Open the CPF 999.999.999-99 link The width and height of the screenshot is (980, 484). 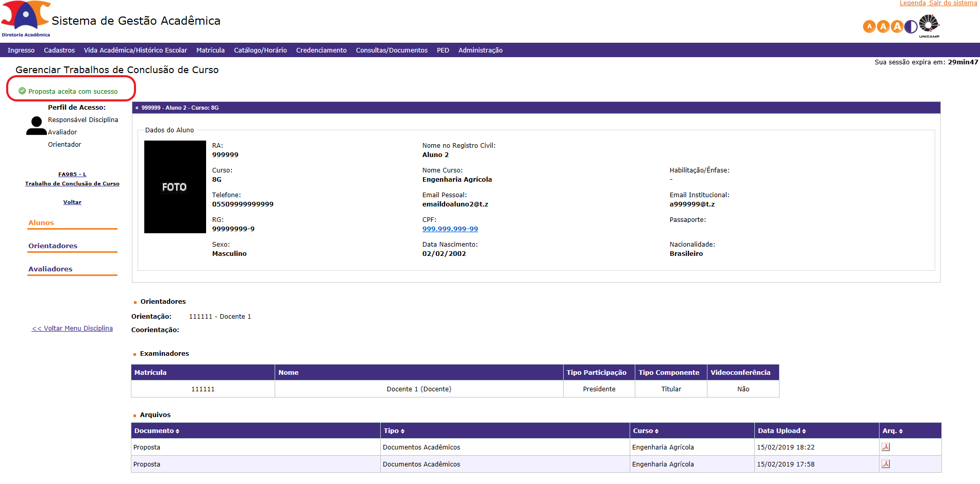pos(450,229)
